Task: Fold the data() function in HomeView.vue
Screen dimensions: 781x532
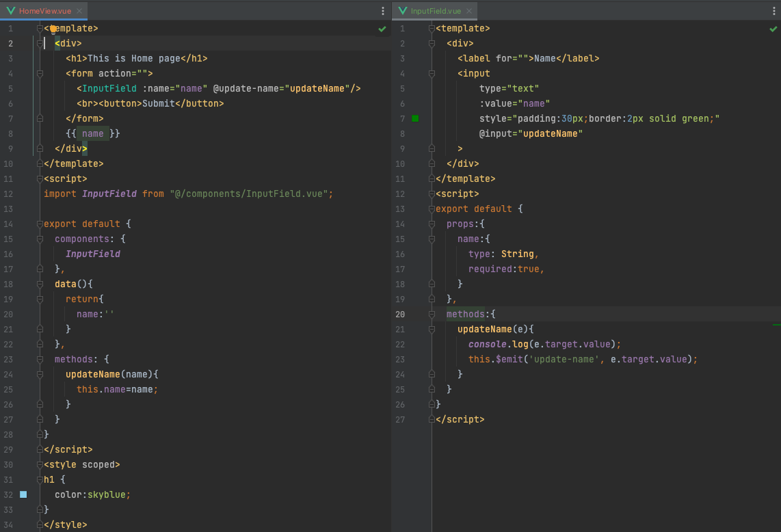Action: coord(40,284)
